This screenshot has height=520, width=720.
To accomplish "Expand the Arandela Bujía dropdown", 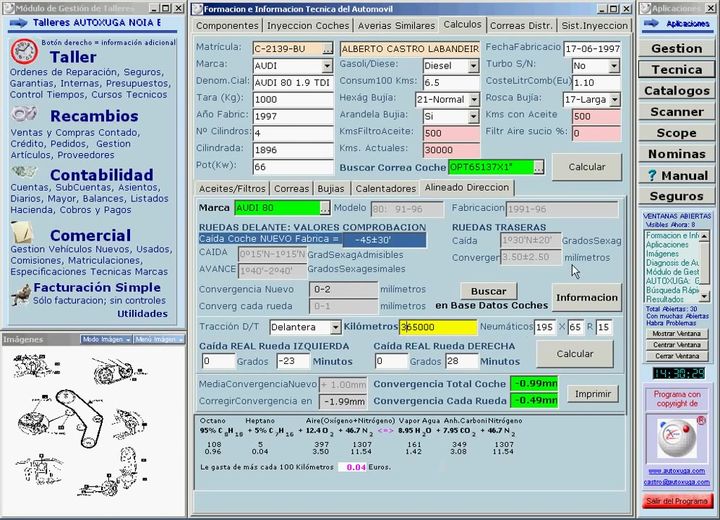I will 473,116.
